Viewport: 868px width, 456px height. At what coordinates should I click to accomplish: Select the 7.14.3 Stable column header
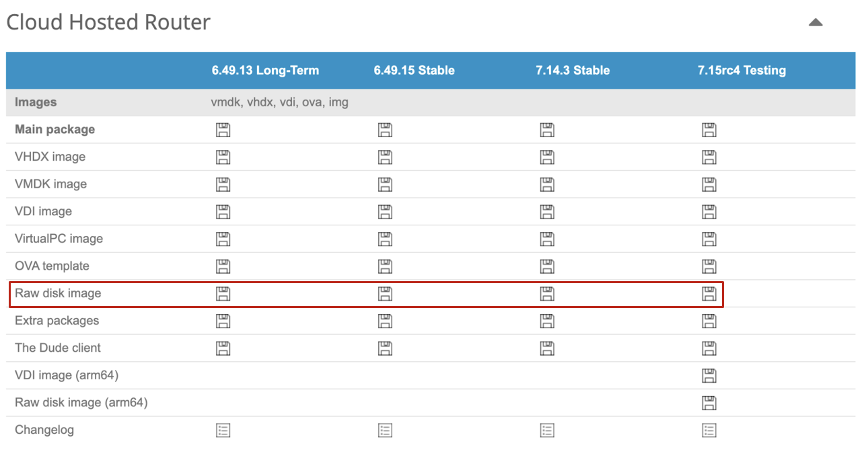[572, 70]
